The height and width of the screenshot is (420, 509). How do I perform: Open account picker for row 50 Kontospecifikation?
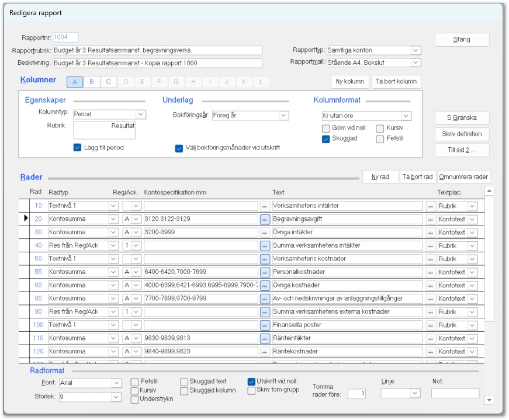(265, 259)
